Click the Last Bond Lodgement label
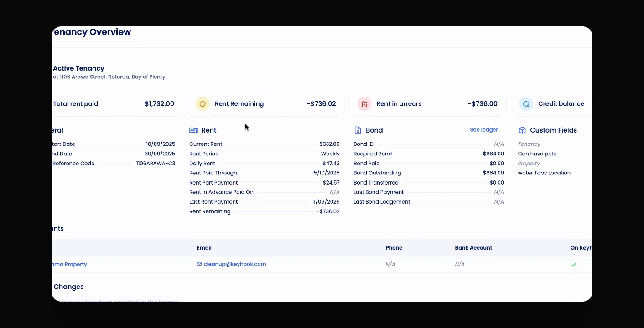This screenshot has height=328, width=644. coord(382,201)
